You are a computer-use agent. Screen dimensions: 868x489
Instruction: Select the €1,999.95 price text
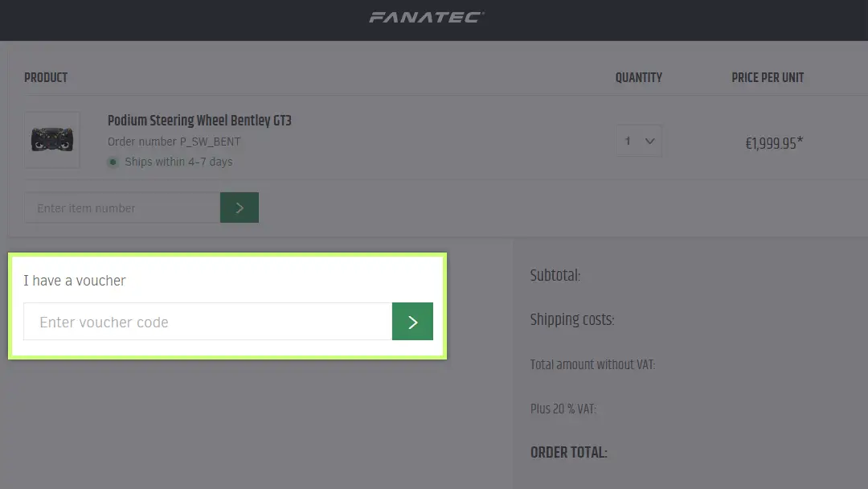pyautogui.click(x=774, y=143)
